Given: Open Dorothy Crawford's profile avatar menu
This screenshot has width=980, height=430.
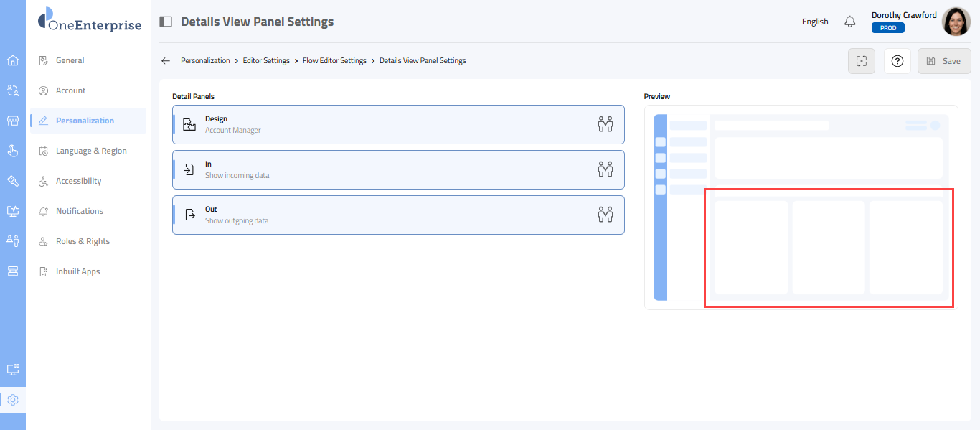Looking at the screenshot, I should click(956, 22).
